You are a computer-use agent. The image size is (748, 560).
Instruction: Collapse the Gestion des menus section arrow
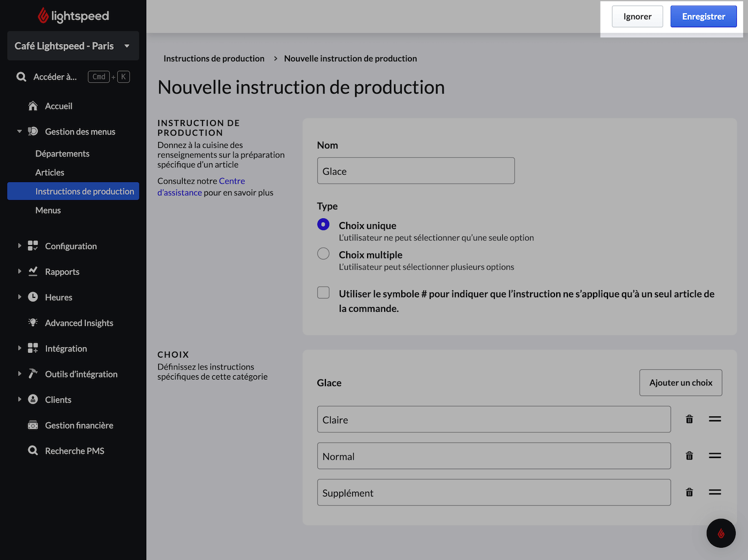pos(20,131)
